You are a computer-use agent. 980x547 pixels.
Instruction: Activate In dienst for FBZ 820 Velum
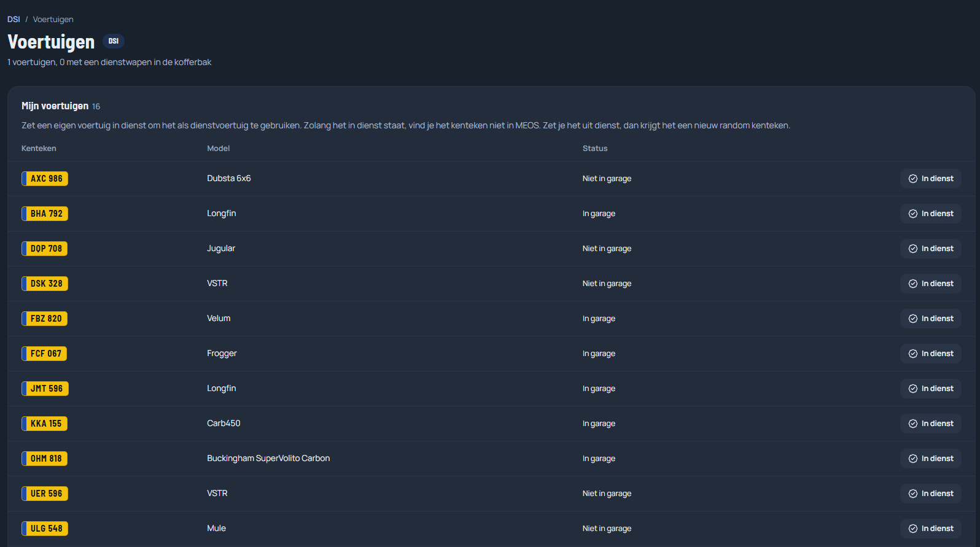coord(931,319)
